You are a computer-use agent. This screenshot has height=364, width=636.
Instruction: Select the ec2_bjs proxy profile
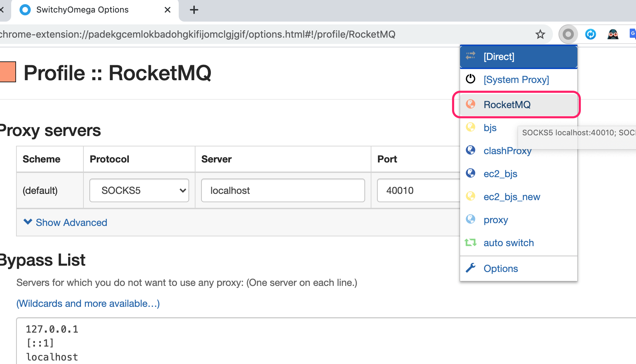pyautogui.click(x=518, y=174)
